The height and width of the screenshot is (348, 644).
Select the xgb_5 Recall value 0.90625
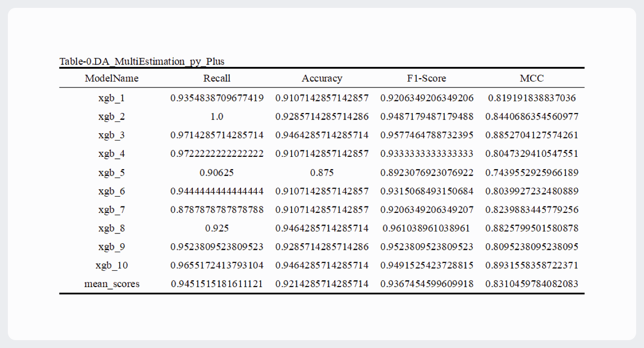(x=217, y=173)
